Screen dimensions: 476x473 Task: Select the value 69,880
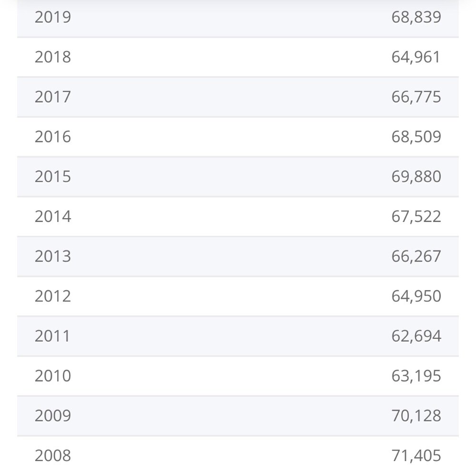pyautogui.click(x=416, y=177)
